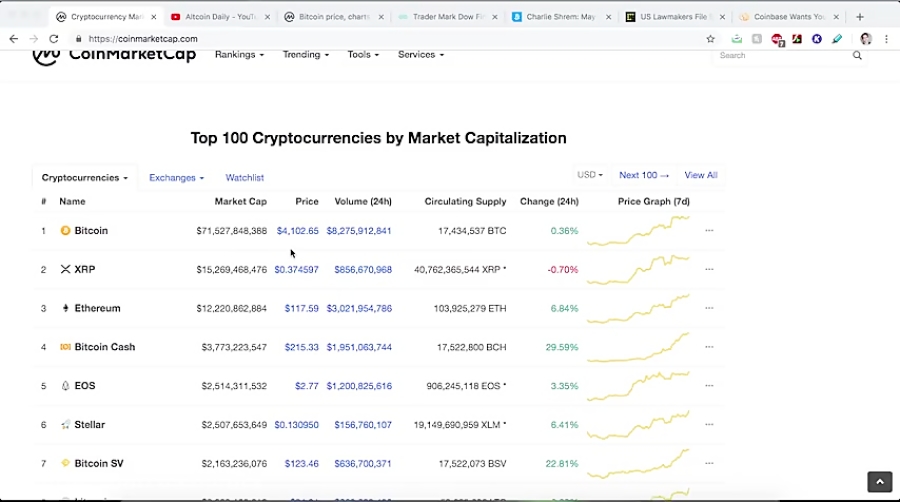
Task: Expand the Trending dropdown menu
Action: point(305,55)
